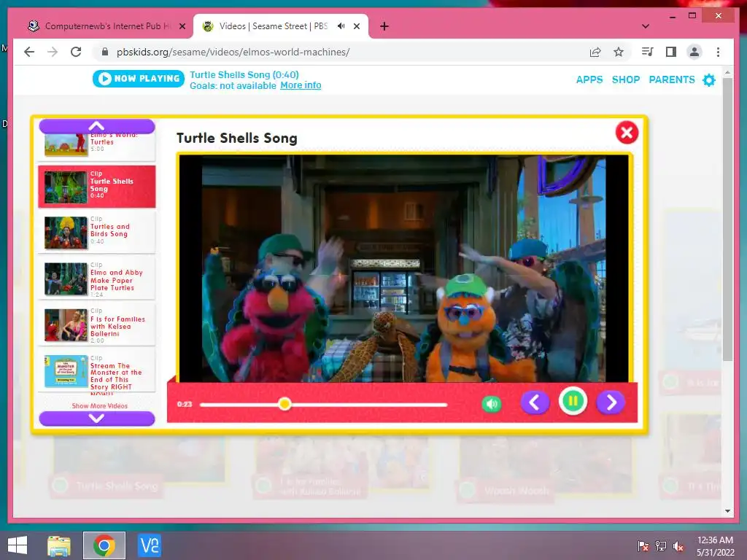Click the address bar URL
The height and width of the screenshot is (560, 747).
pyautogui.click(x=233, y=52)
